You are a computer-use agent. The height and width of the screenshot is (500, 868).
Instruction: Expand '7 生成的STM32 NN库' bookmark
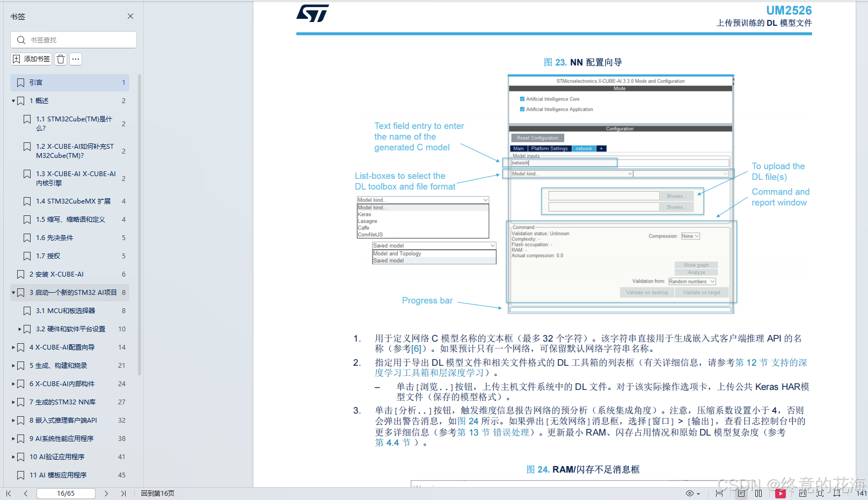13,402
